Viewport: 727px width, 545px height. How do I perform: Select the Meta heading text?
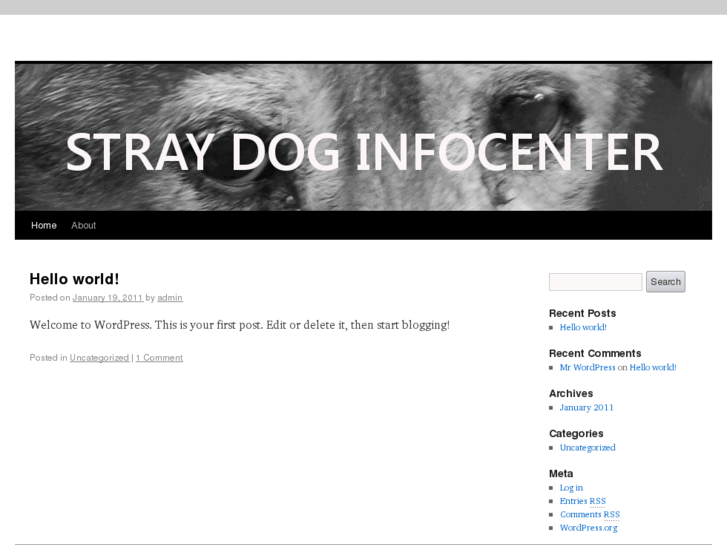point(561,474)
